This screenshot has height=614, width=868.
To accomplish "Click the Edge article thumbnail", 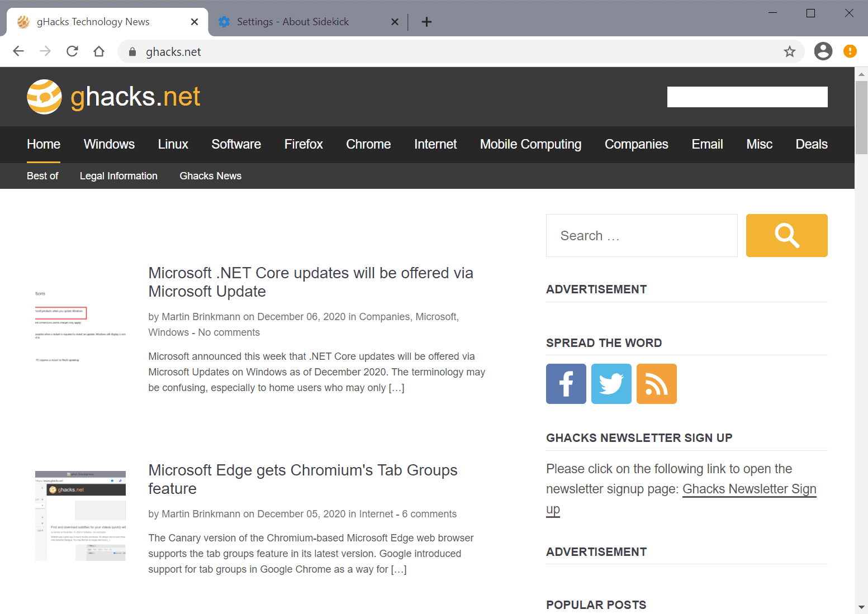I will point(80,515).
